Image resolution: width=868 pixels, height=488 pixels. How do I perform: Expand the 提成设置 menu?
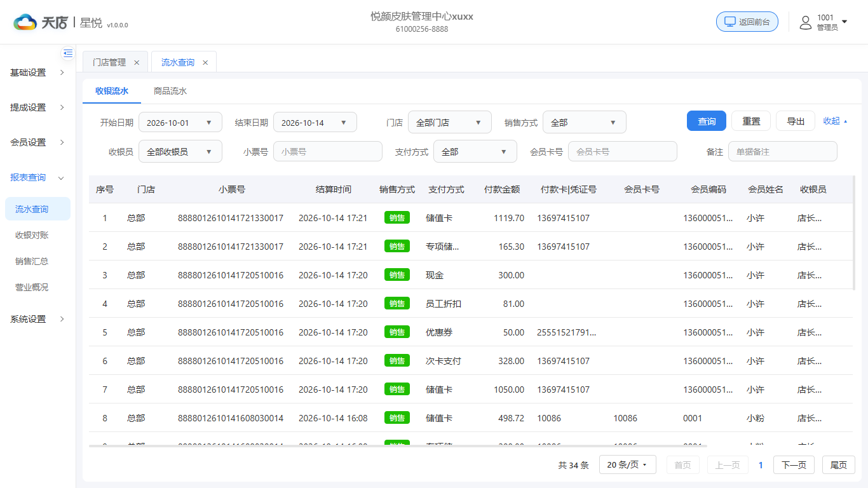click(x=38, y=107)
